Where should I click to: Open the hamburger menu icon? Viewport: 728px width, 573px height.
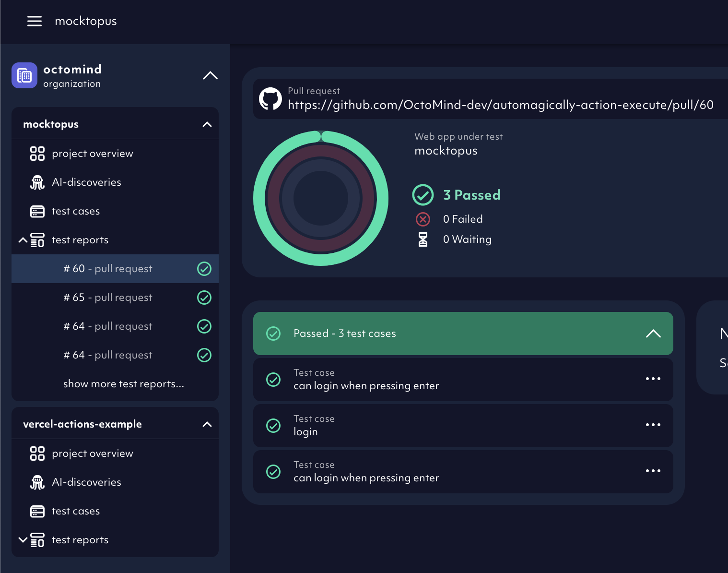(x=35, y=21)
